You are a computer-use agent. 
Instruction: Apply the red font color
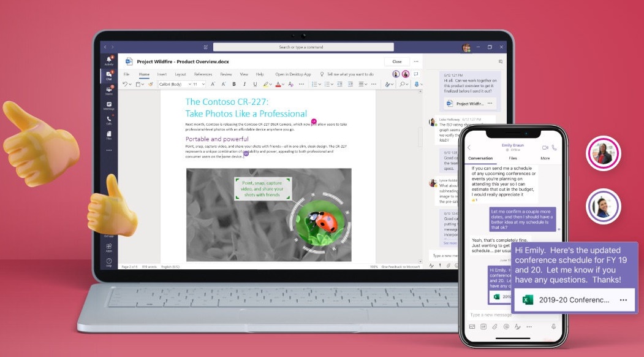[x=278, y=84]
